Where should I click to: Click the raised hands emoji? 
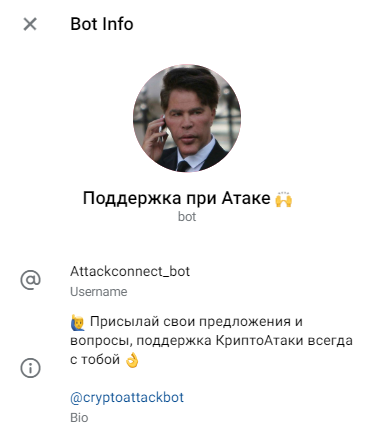click(284, 199)
